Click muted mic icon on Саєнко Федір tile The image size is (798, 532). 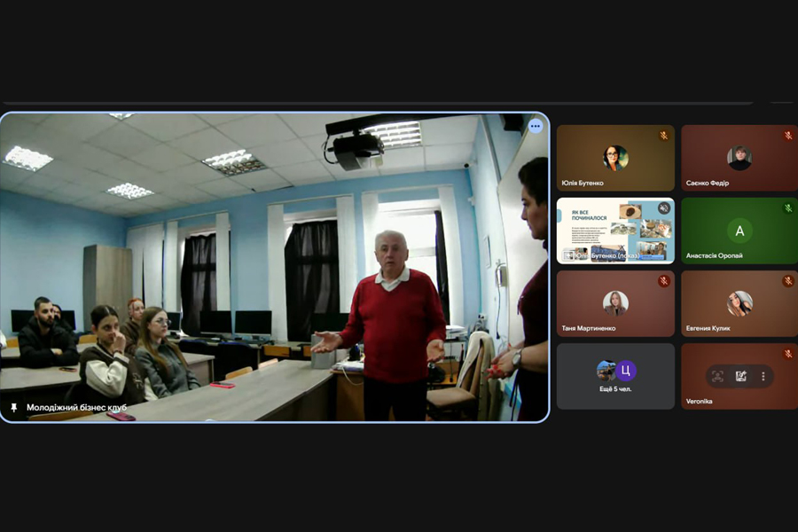[788, 136]
